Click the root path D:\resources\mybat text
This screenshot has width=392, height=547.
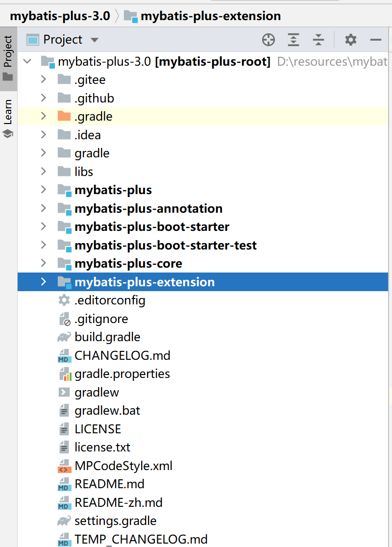332,62
